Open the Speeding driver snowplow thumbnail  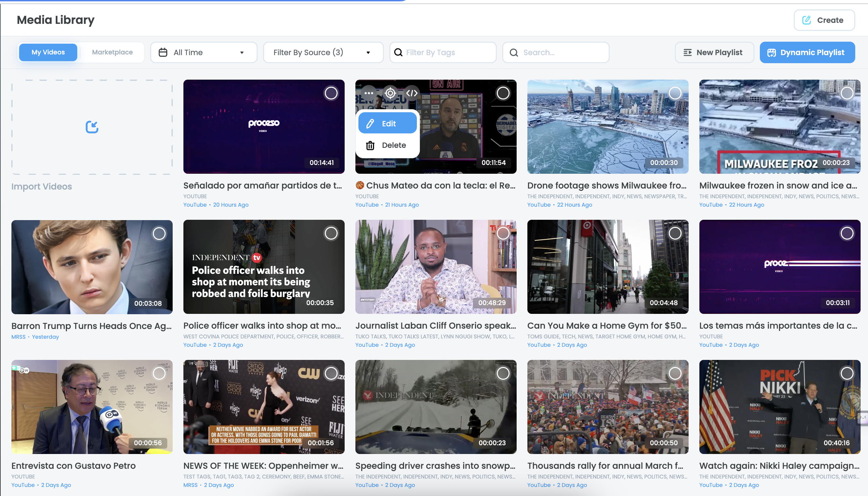436,407
